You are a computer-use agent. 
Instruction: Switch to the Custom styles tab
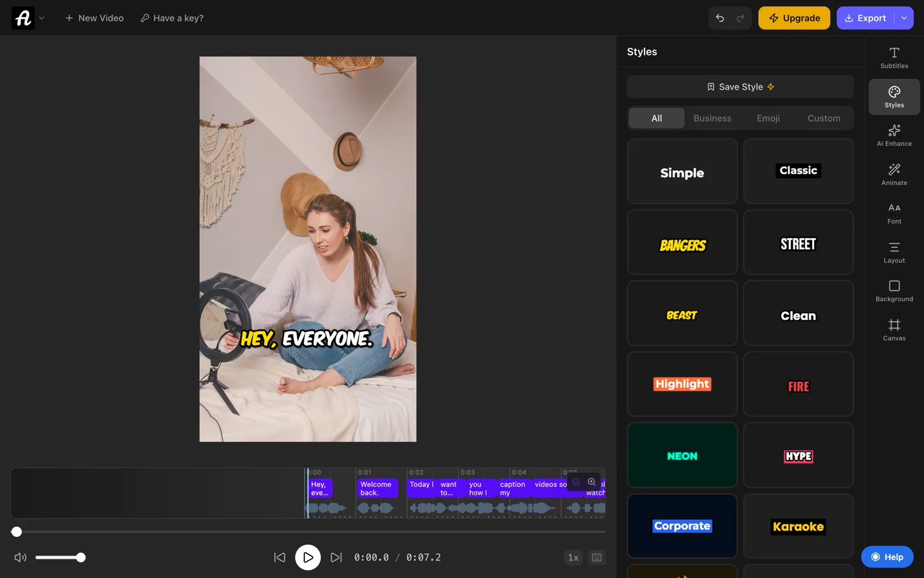pyautogui.click(x=824, y=118)
